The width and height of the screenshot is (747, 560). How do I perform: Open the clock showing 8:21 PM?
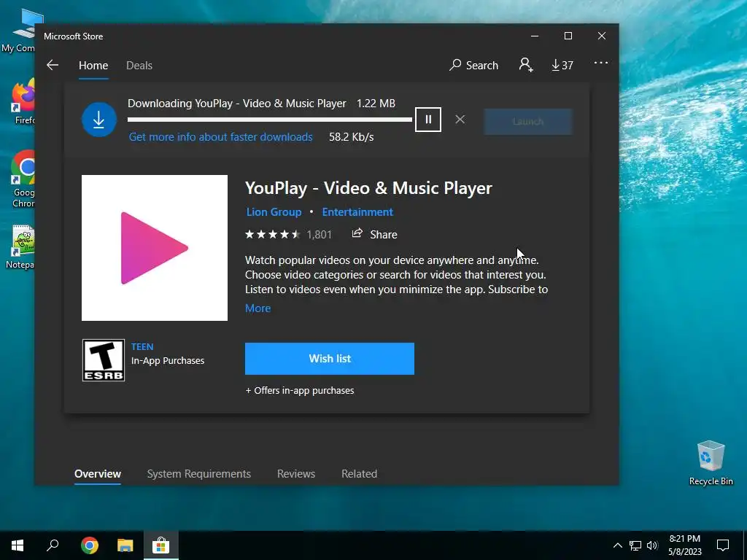click(x=684, y=545)
